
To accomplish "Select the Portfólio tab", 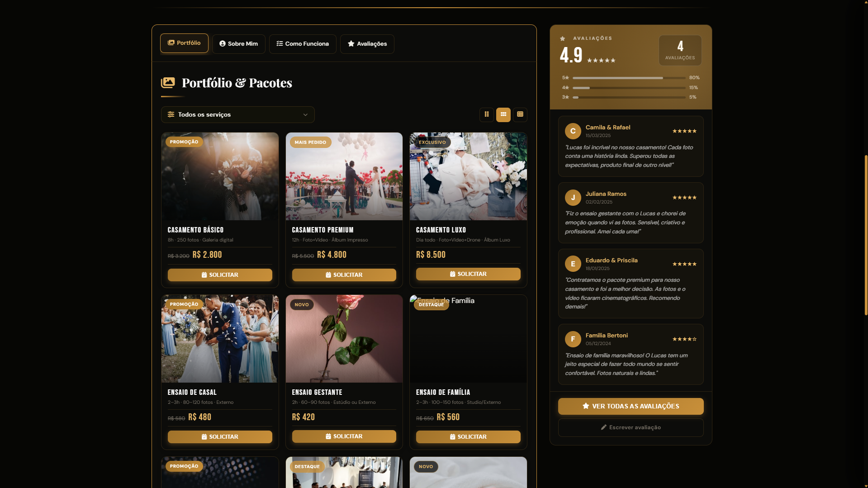I will click(x=184, y=43).
